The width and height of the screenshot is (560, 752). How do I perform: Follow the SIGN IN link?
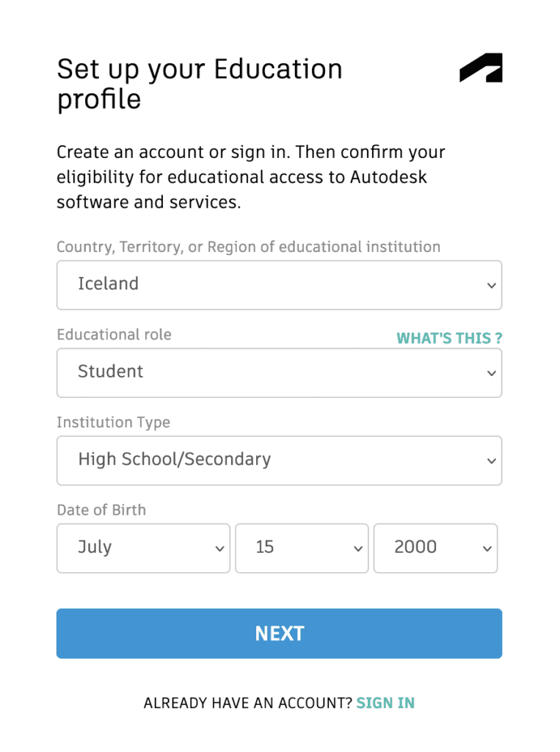(385, 703)
